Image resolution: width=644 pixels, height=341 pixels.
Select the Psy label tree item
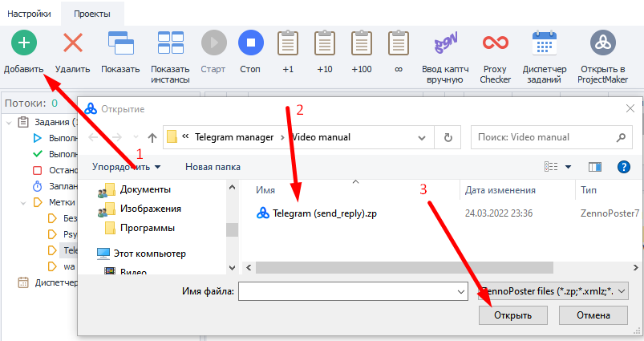click(63, 234)
